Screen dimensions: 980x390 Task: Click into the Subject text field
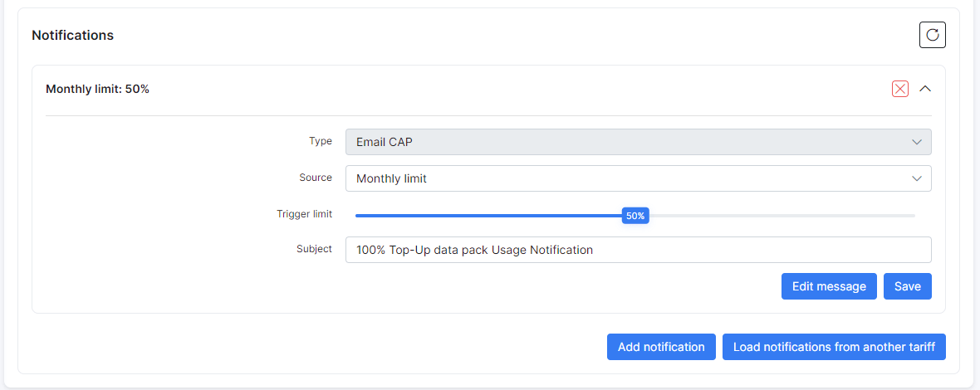tap(638, 250)
